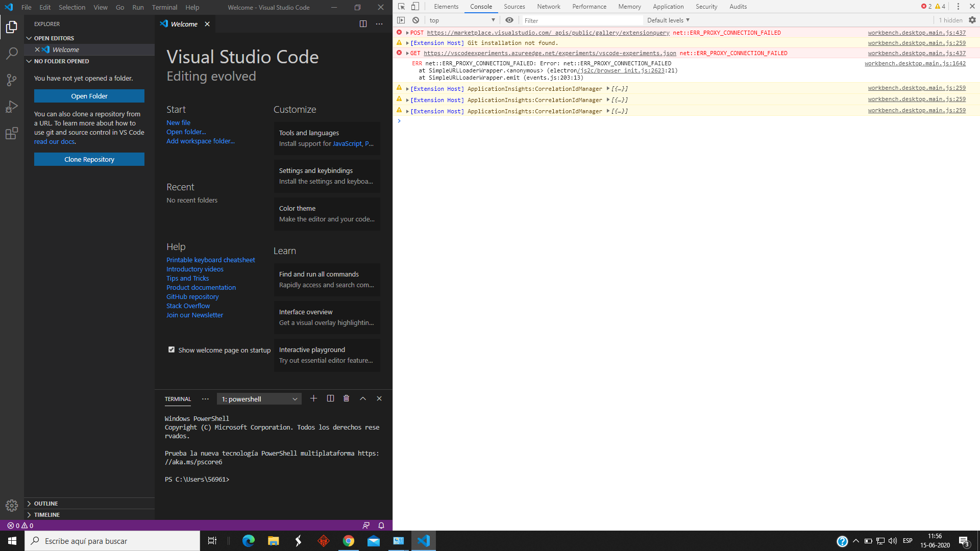Open the Selection menu
The height and width of the screenshot is (551, 980).
pos(72,7)
